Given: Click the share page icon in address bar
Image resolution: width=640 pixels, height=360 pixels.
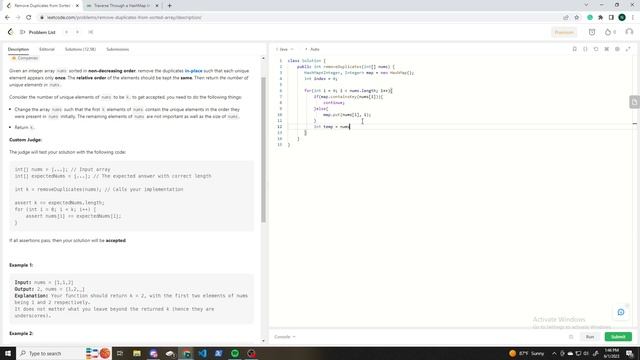Looking at the screenshot, I should pyautogui.click(x=566, y=18).
